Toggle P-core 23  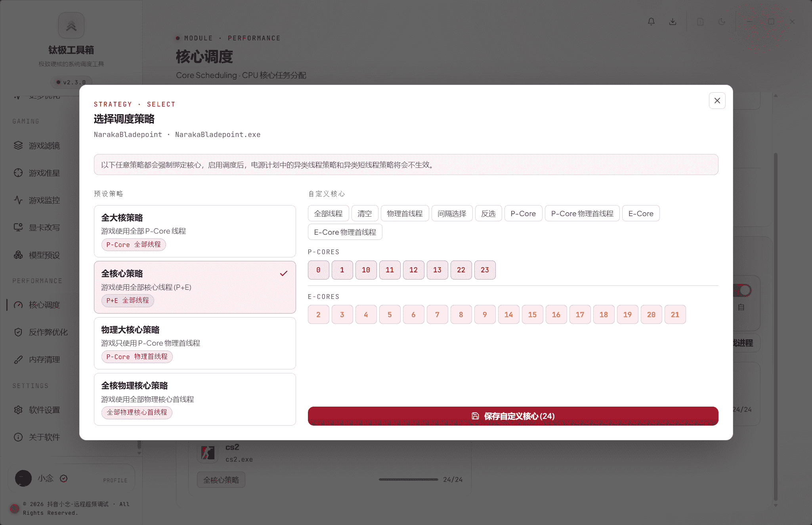[485, 270]
